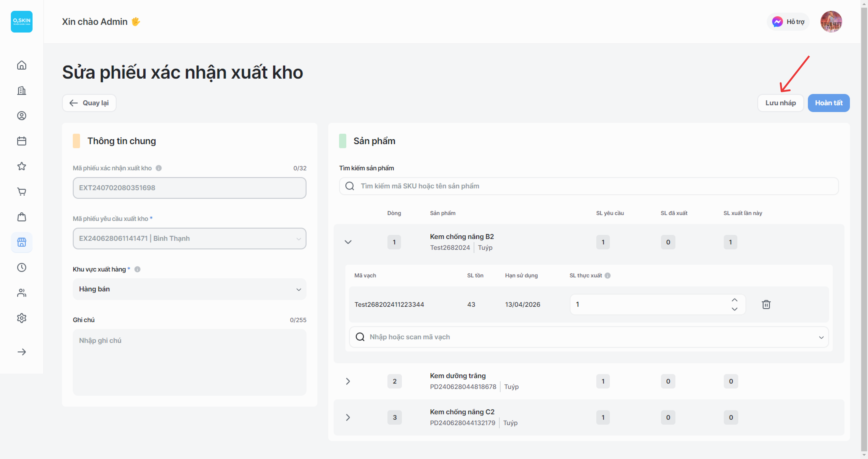Click the Lưu nháp button
This screenshot has width=868, height=459.
780,103
